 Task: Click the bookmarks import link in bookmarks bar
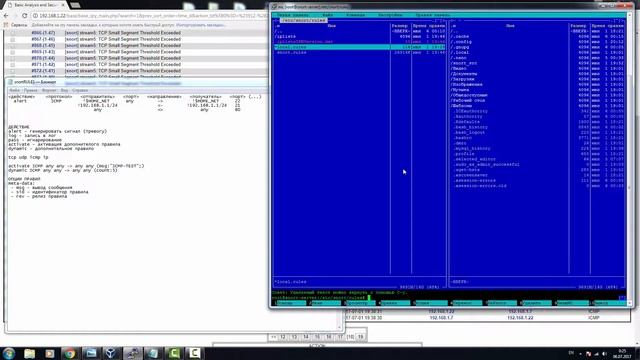pos(201,25)
